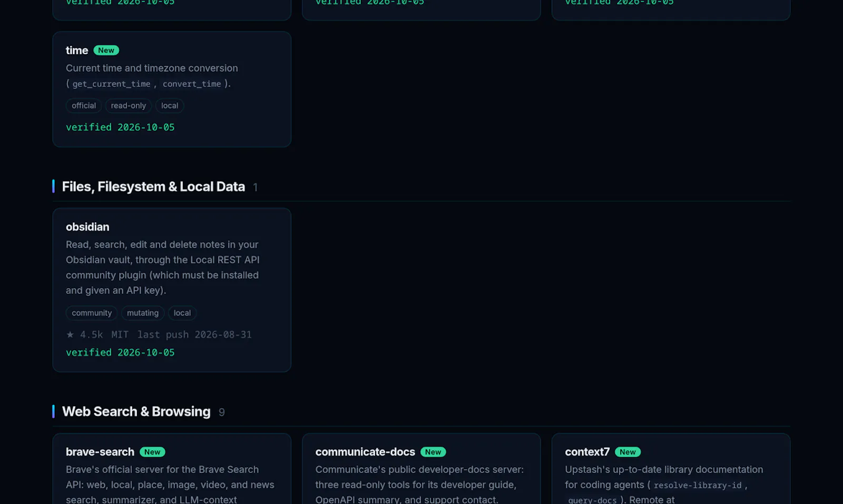Click last push 2026-08-31 text
This screenshot has width=843, height=504.
pyautogui.click(x=194, y=335)
